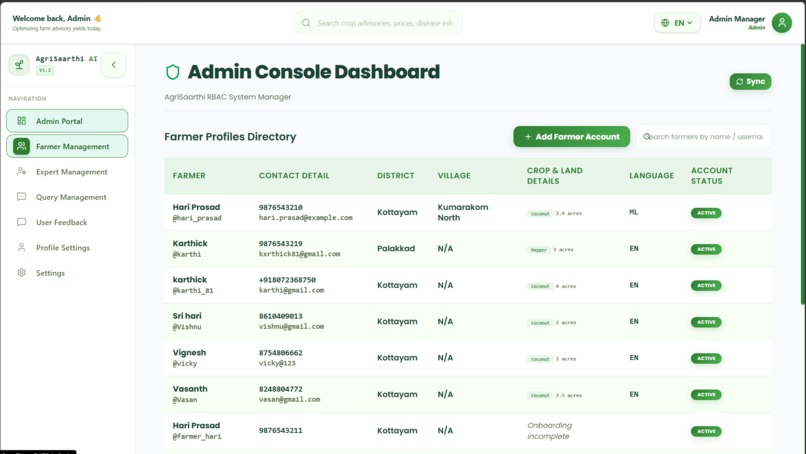Click the Profile Settings person icon
Viewport: 806px width, 454px height.
22,247
